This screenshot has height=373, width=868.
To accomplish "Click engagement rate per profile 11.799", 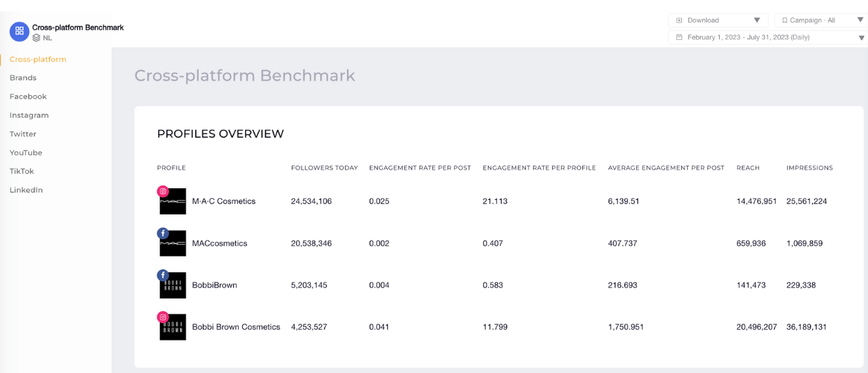I will pos(495,327).
